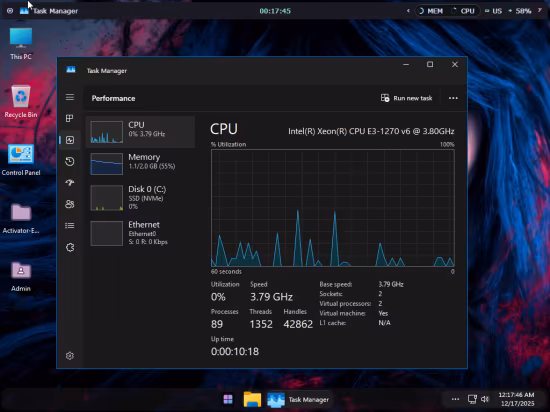Click the circular icon at top-left bar
The width and height of the screenshot is (550, 412).
pos(10,11)
